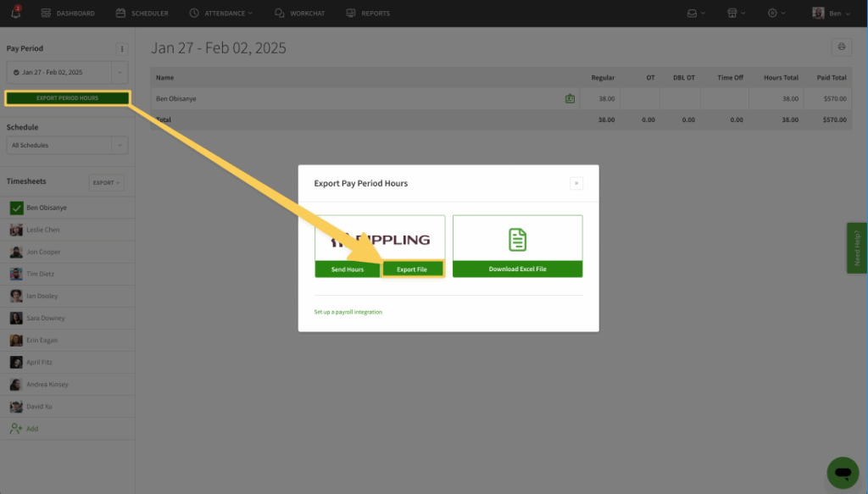
Task: Click the Export File button
Action: tap(412, 269)
